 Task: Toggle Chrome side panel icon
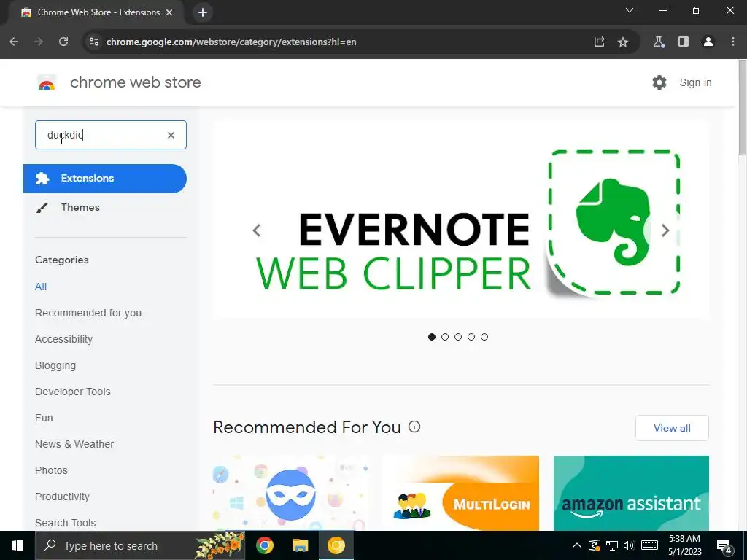[683, 42]
